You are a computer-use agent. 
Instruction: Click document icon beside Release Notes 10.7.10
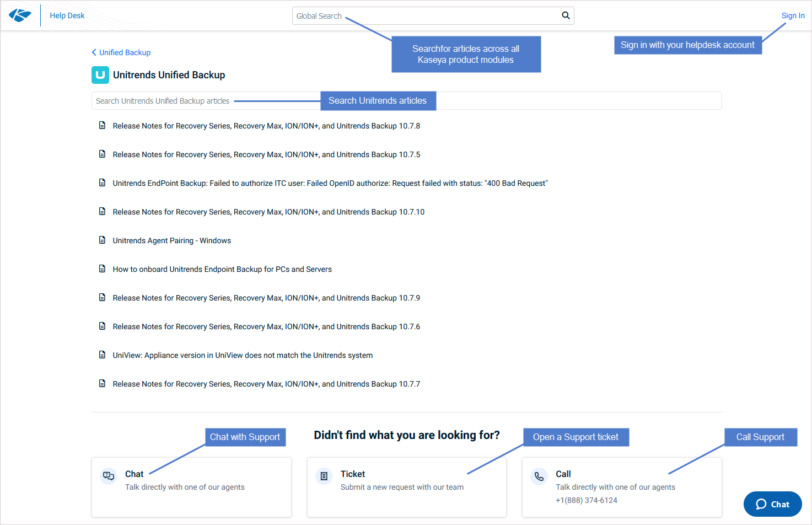[102, 211]
